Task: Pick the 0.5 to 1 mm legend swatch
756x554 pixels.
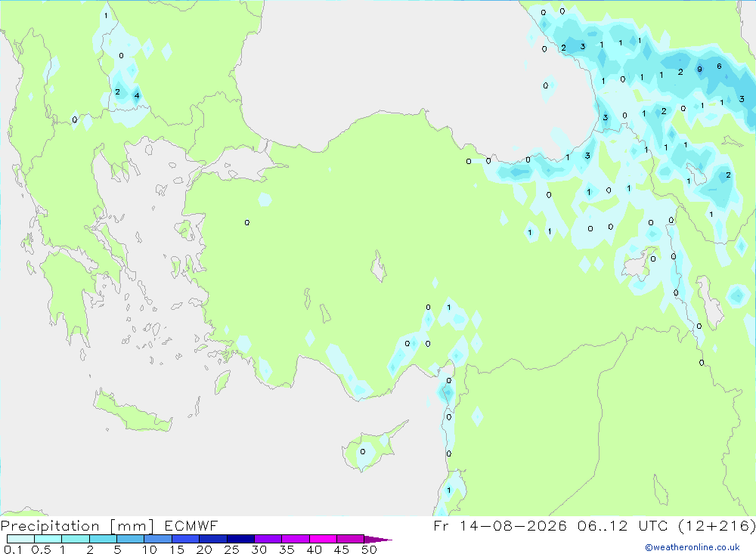Action: (x=48, y=539)
